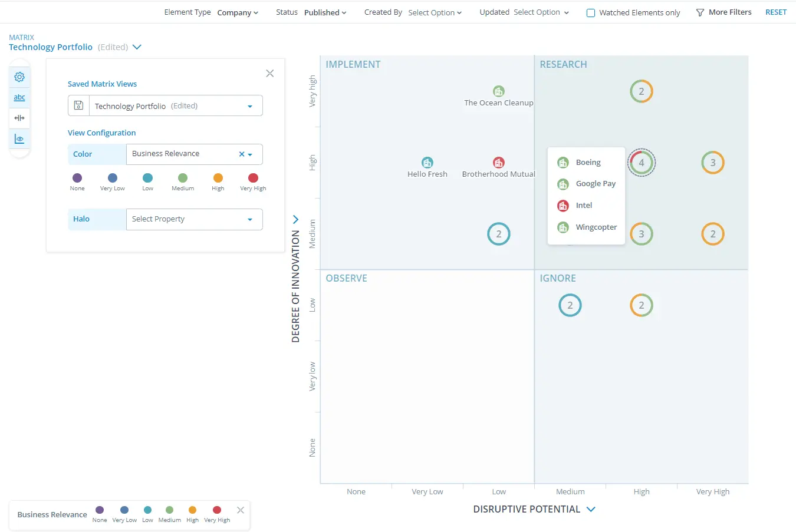This screenshot has width=796, height=532.
Task: Click the cluster of 2 at Very high innovation
Action: tap(642, 91)
